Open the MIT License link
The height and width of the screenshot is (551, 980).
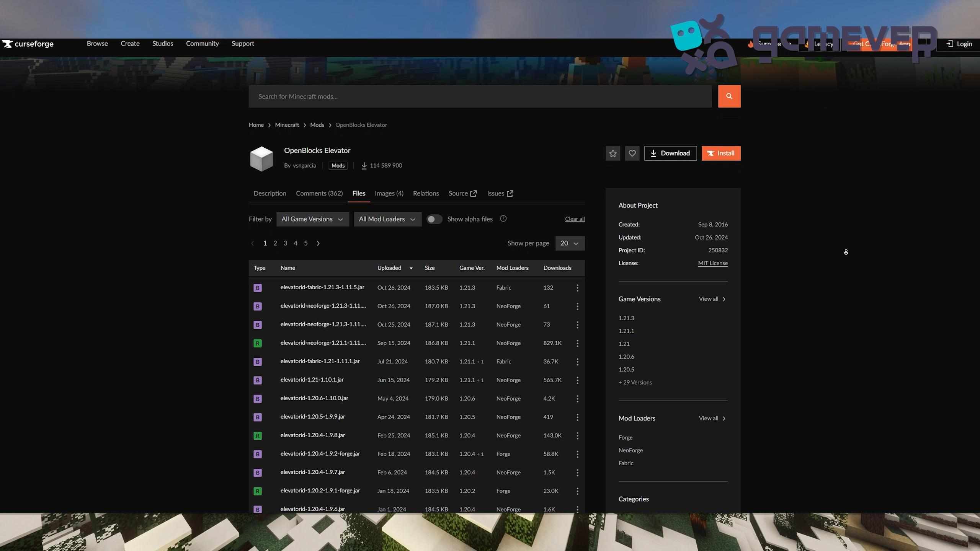click(x=713, y=263)
